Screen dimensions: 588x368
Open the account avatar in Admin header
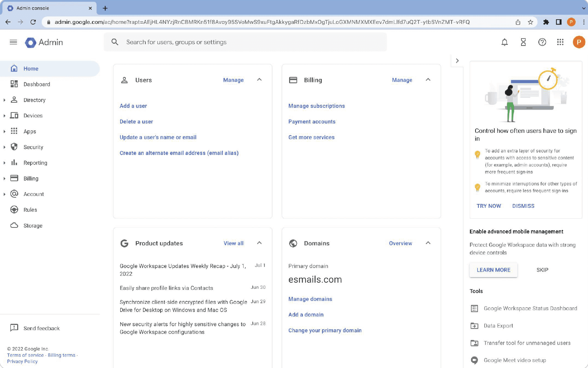pos(579,42)
